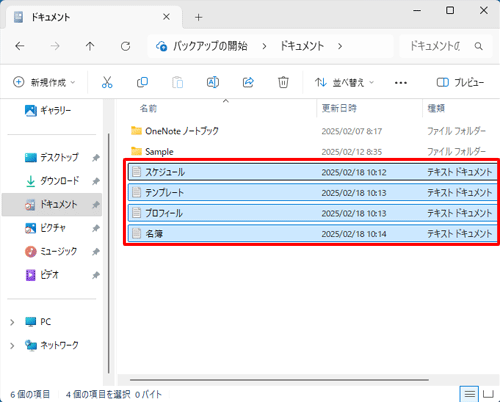Click the date 2025/02/18 10:14
500x402 pixels.
tap(354, 234)
